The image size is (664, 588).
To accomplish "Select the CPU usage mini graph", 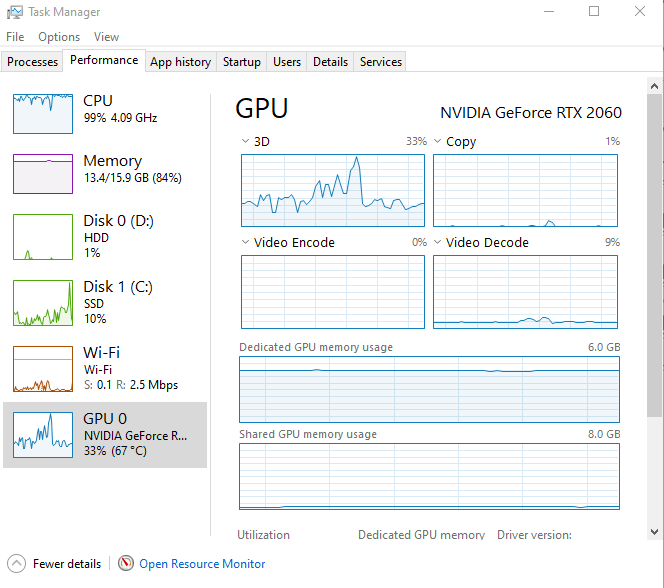I will [x=43, y=114].
